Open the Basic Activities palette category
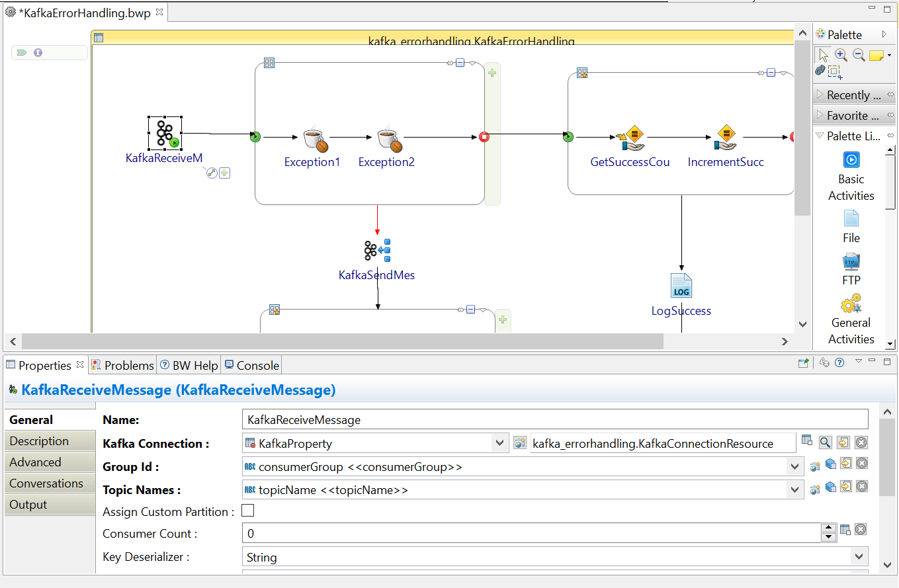This screenshot has width=899, height=588. [851, 177]
